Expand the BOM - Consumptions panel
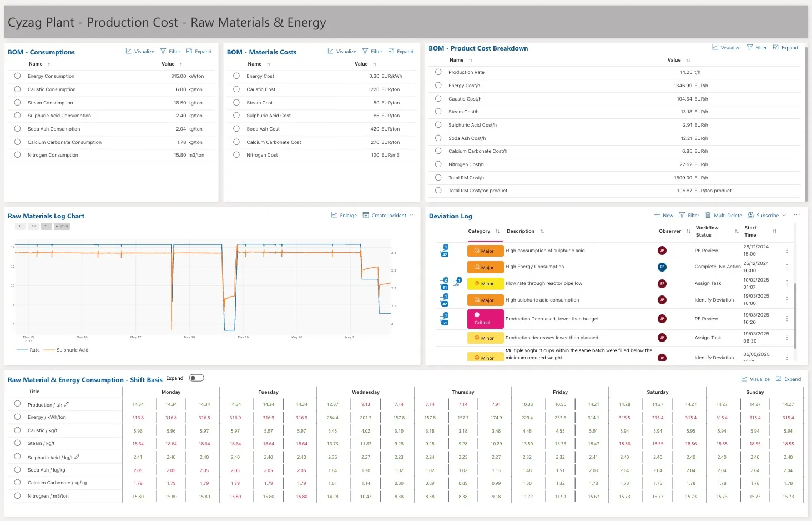Image resolution: width=812 pixels, height=521 pixels. coord(199,52)
